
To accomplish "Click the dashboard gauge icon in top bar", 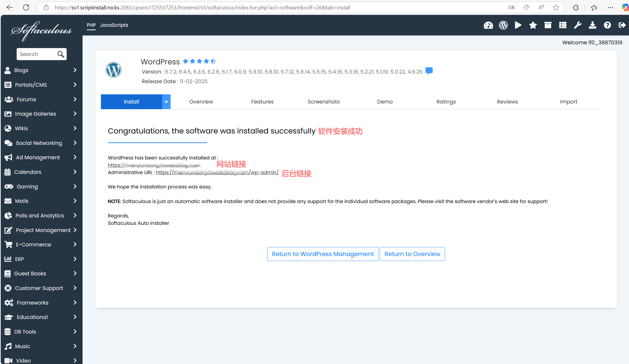I will point(488,25).
